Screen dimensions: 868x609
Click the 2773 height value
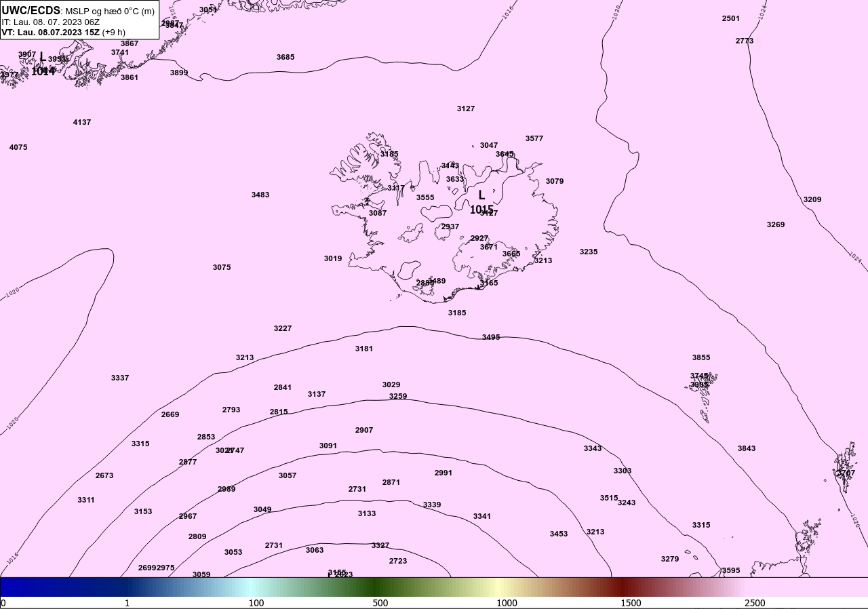(x=745, y=41)
